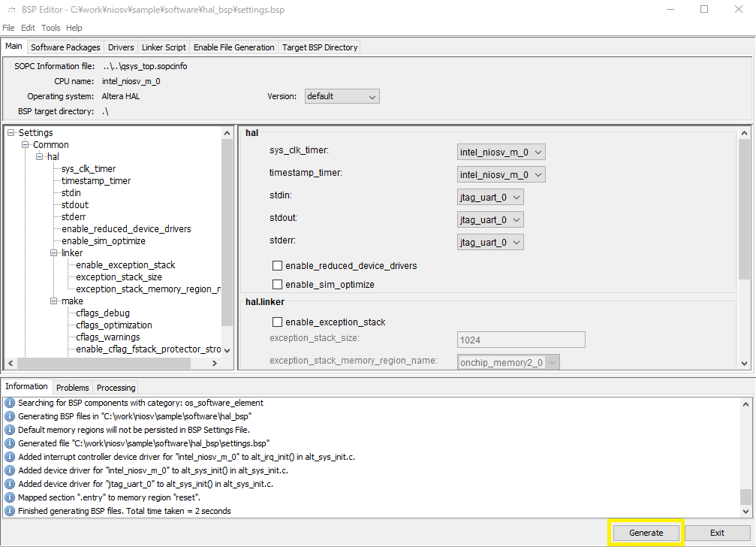
Task: Open the File menu
Action: 8,27
